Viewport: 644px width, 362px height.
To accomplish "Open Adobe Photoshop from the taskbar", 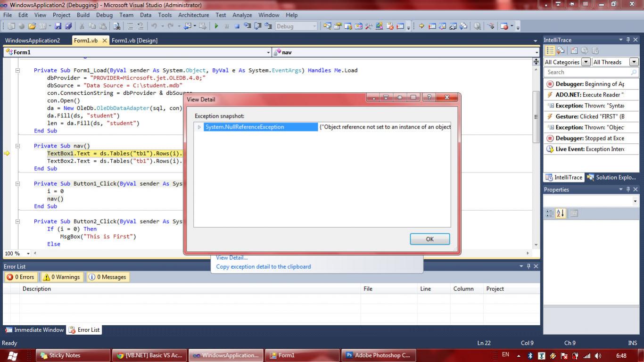I will pyautogui.click(x=379, y=355).
